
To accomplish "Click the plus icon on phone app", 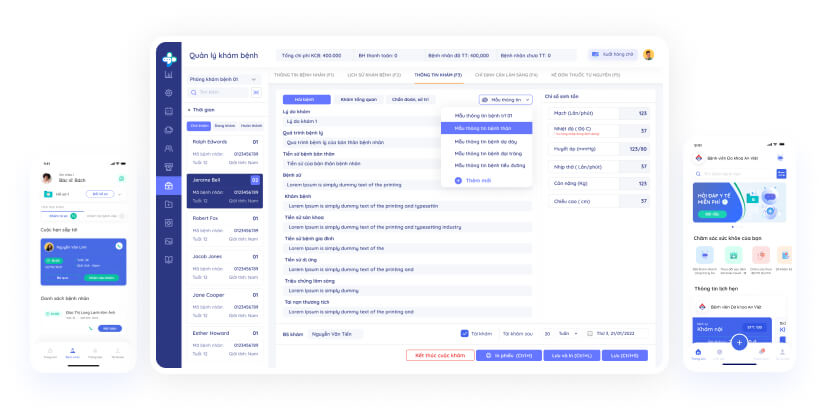I will pyautogui.click(x=739, y=343).
